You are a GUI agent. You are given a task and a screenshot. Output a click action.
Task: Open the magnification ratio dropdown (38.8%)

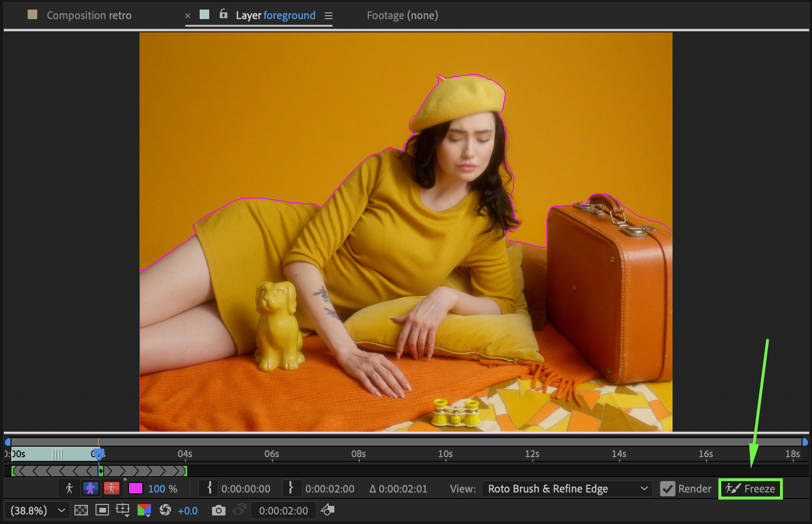[x=37, y=511]
